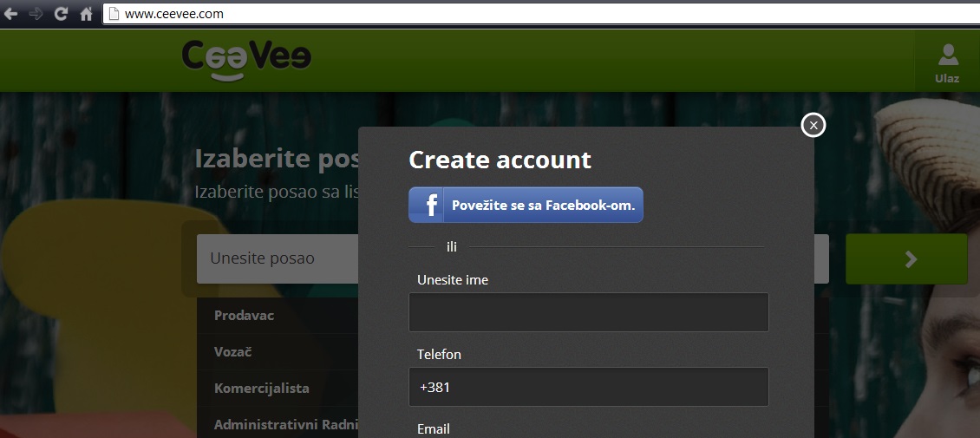Go to the browser home icon
980x438 pixels.
(x=86, y=14)
